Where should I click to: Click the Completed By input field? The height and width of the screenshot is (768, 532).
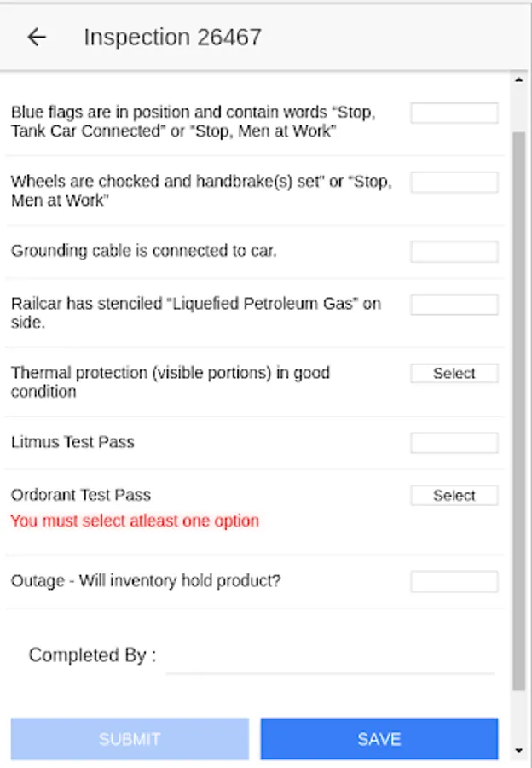click(x=330, y=657)
